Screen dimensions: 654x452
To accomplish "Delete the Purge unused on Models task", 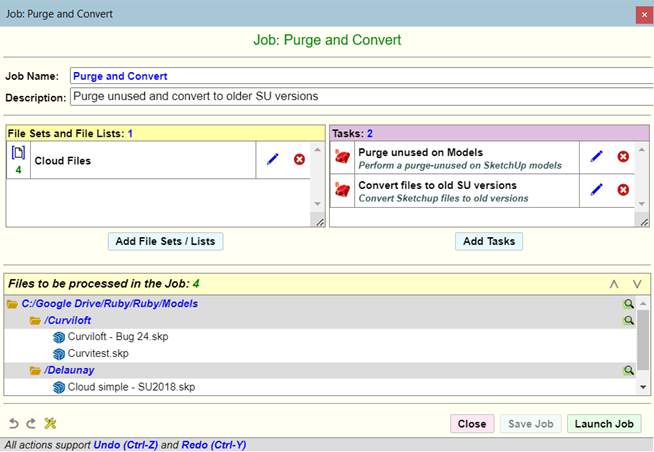I will point(623,157).
